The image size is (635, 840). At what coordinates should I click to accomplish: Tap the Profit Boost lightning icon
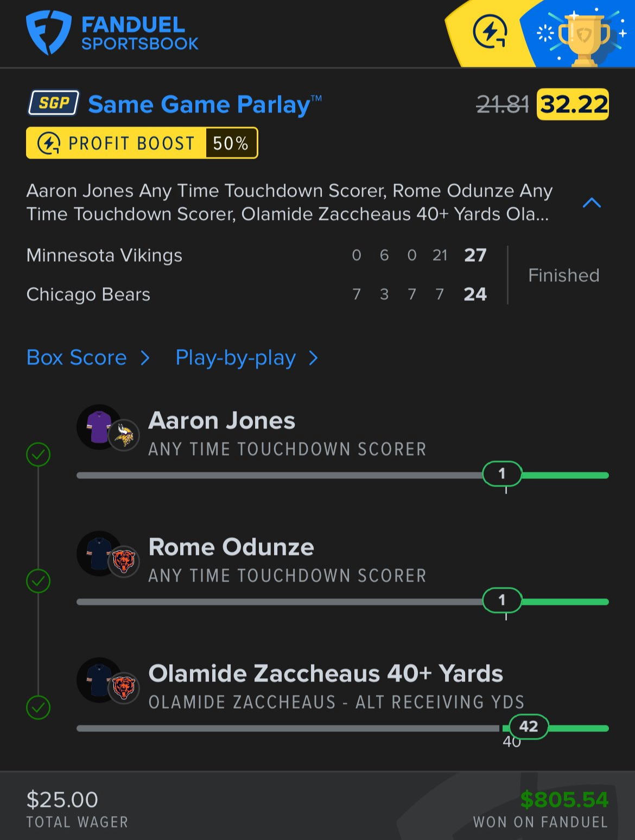tap(48, 143)
